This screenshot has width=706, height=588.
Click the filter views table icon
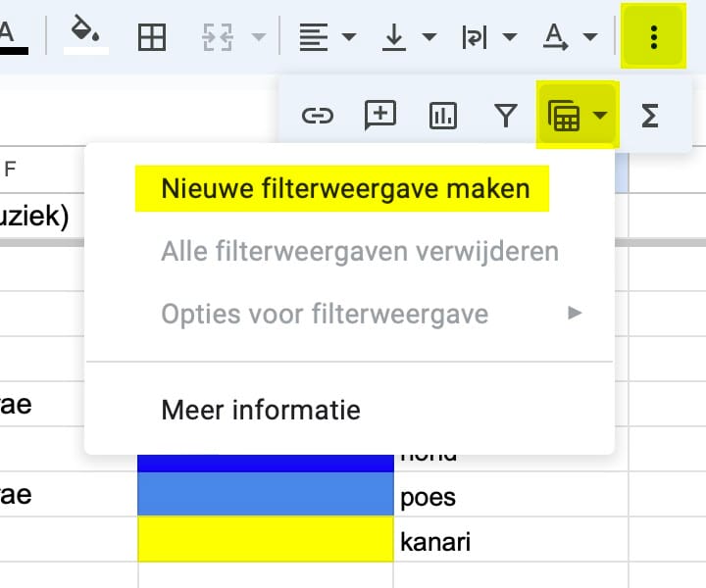point(566,116)
